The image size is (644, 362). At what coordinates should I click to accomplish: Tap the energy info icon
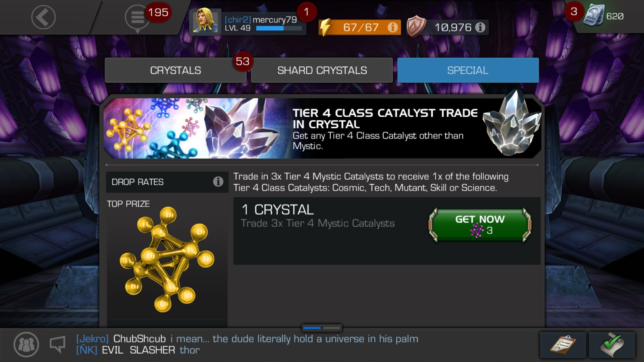[x=392, y=27]
